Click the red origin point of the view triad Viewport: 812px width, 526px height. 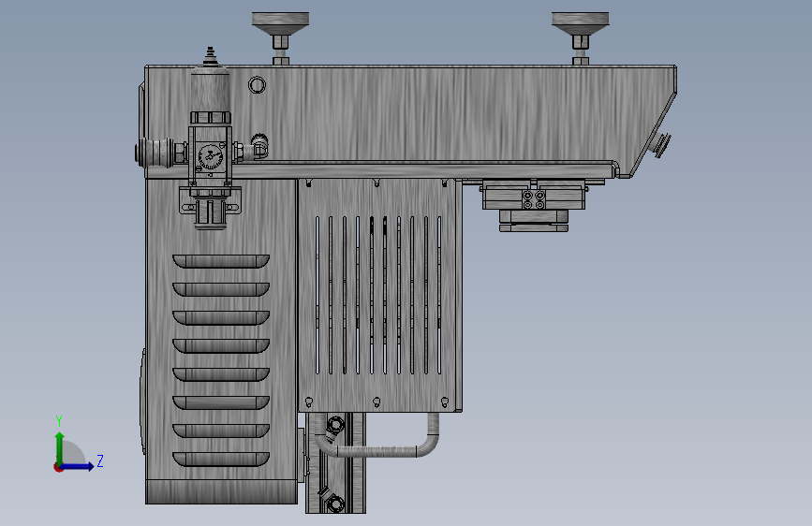(x=58, y=467)
